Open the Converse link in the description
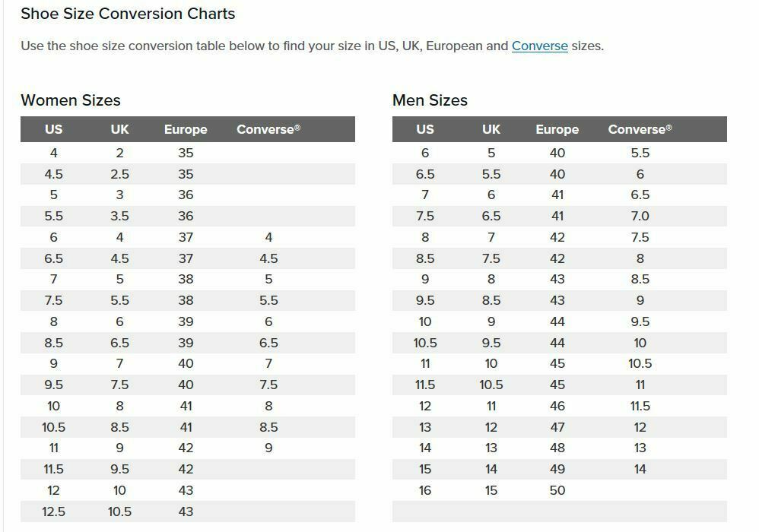The image size is (759, 532). 540,46
